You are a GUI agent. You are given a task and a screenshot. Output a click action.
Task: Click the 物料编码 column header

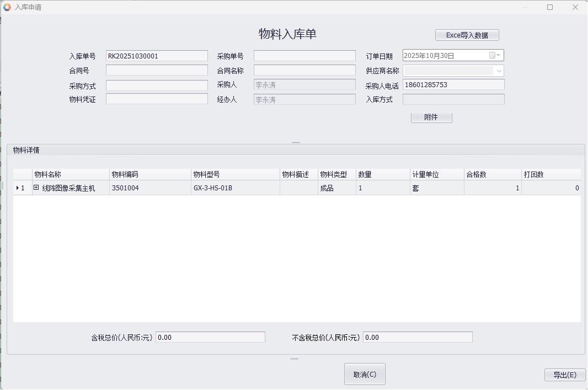[x=149, y=174]
